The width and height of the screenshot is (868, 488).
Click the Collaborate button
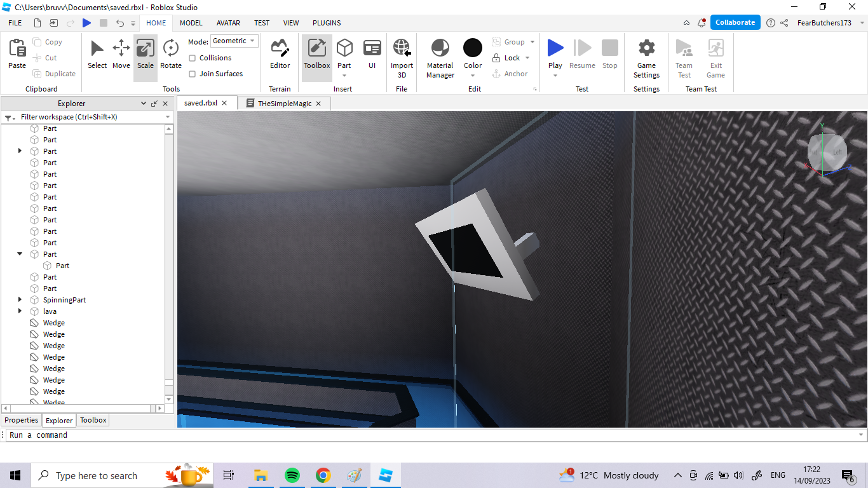pos(735,22)
